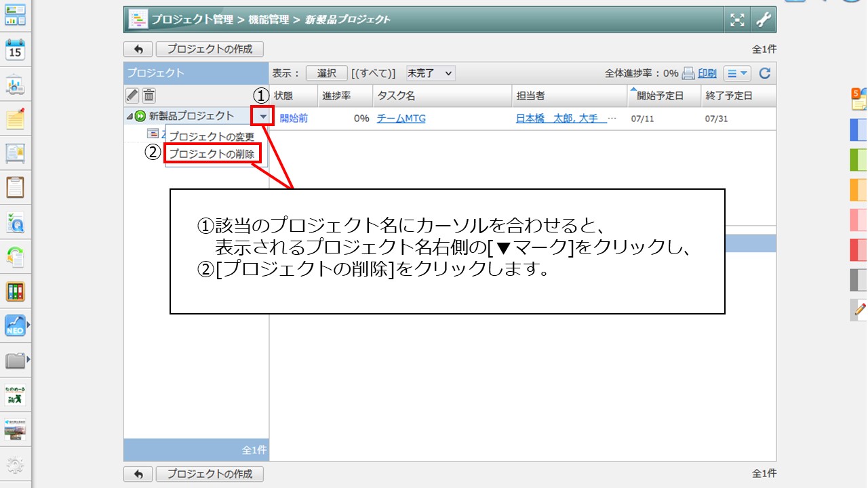Click the trash can delete icon
868x488 pixels.
click(x=149, y=96)
